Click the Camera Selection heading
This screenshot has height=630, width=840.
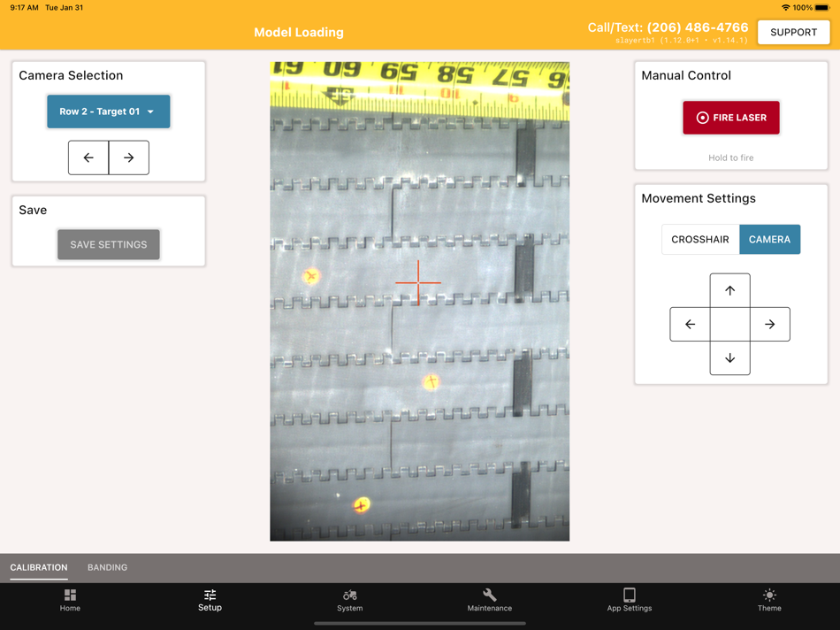71,75
